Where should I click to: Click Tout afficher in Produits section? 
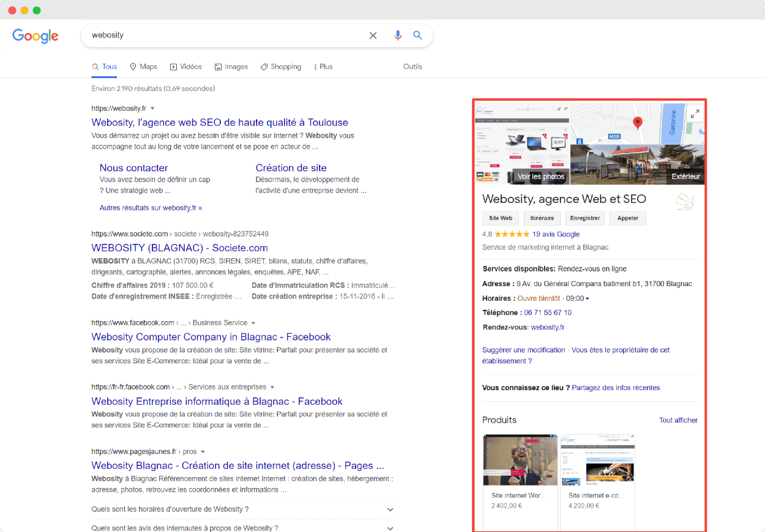(x=678, y=420)
